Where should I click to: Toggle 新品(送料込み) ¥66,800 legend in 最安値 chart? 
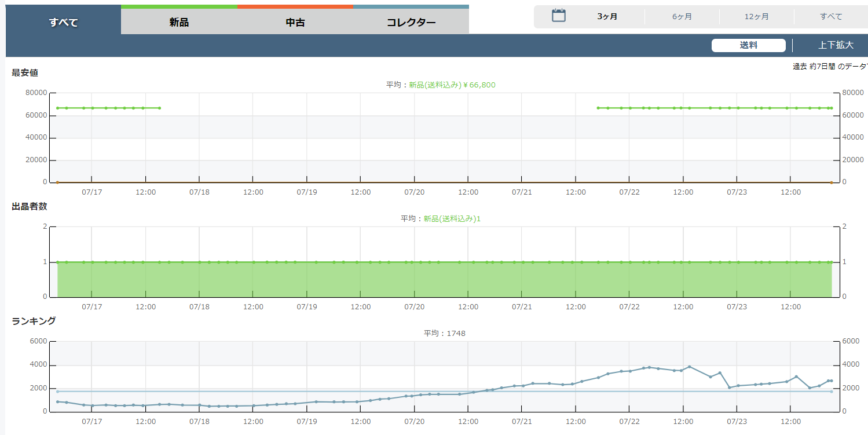452,85
